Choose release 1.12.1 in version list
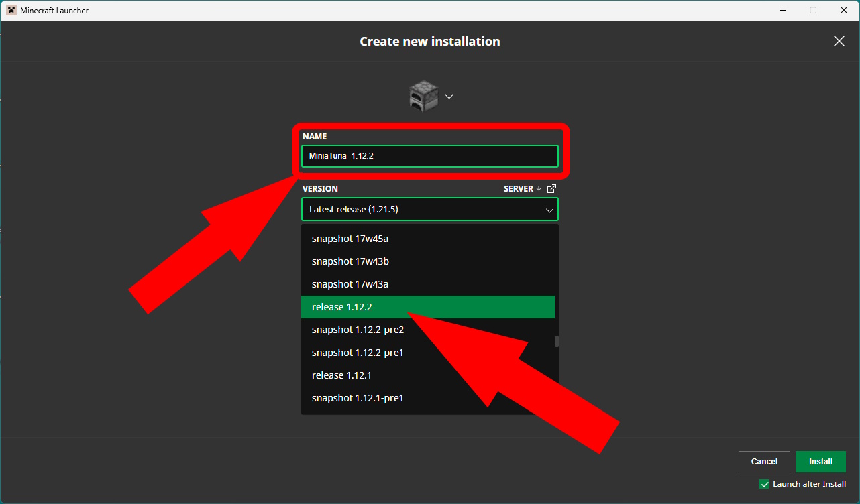Screen dimensions: 860x504 point(428,375)
